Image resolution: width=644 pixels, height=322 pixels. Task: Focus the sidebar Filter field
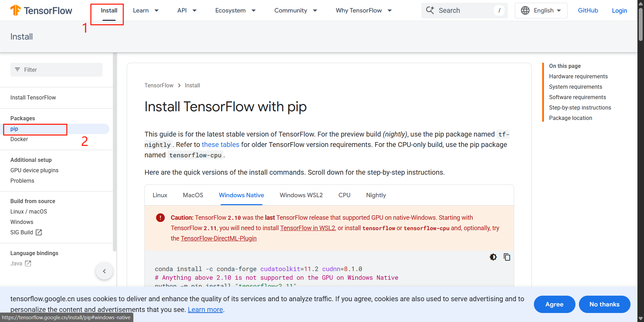pos(56,70)
